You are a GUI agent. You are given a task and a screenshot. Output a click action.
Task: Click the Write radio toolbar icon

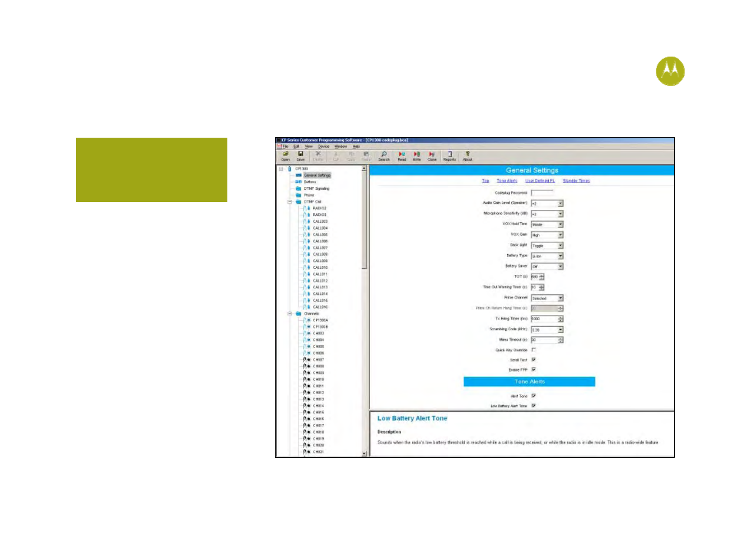(x=417, y=156)
